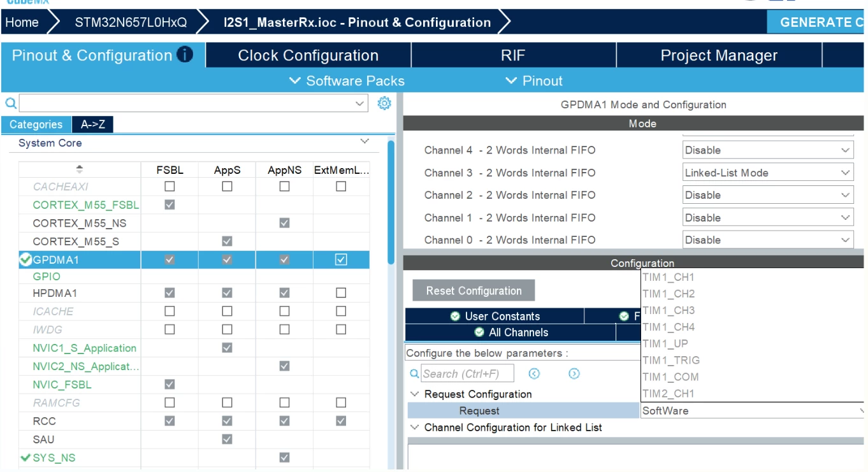Toggle CACHEAXI AppNS checkbox
The height and width of the screenshot is (472, 868).
click(284, 187)
